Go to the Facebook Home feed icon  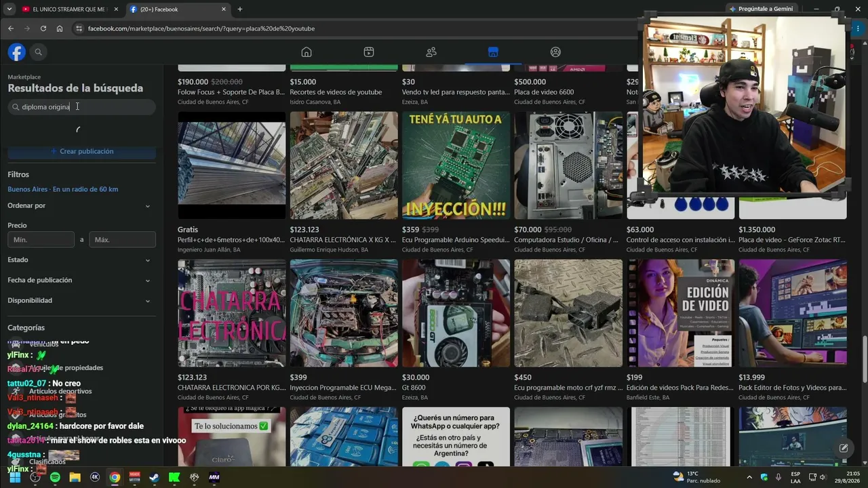[307, 52]
